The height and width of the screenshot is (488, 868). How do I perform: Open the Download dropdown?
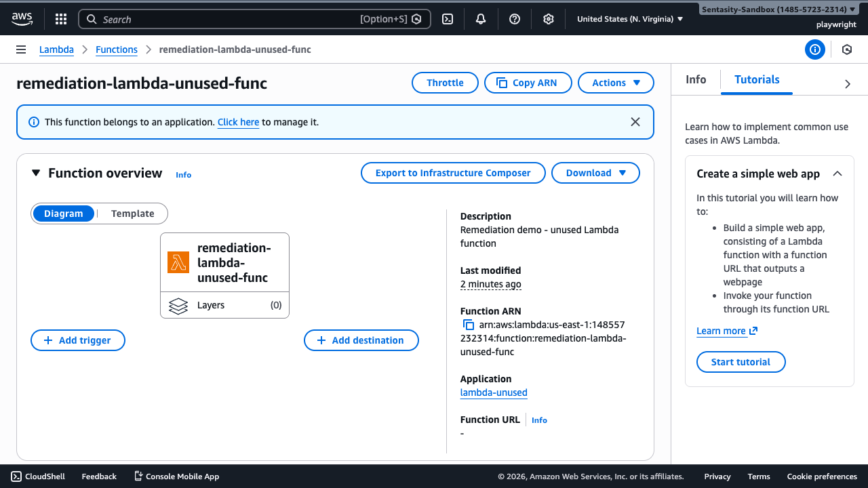point(595,172)
